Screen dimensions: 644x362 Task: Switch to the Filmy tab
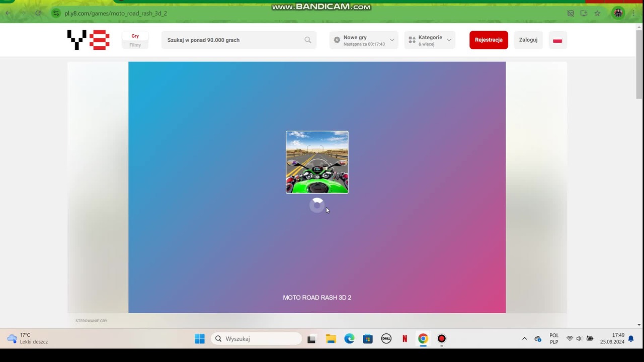click(x=135, y=45)
